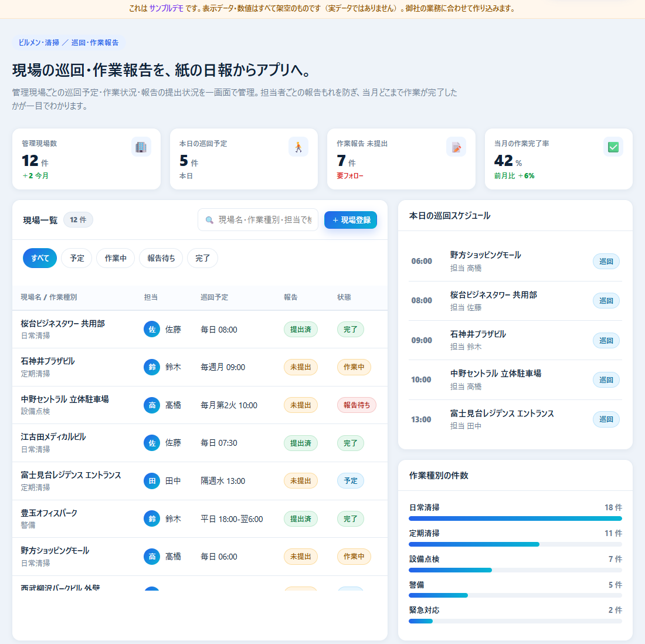Viewport: 645px width, 644px height.
Task: Click the 報告待ち status badge for 中野セントラル
Action: [357, 405]
